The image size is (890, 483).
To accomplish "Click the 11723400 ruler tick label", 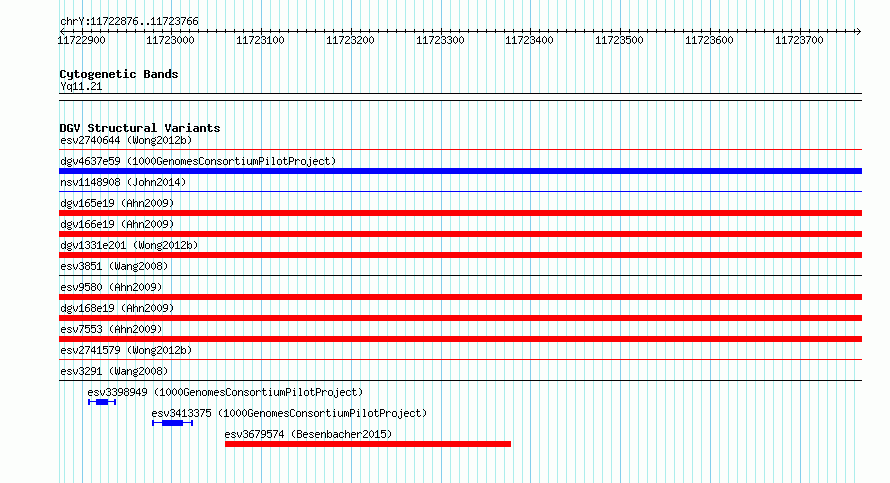I will (x=530, y=40).
